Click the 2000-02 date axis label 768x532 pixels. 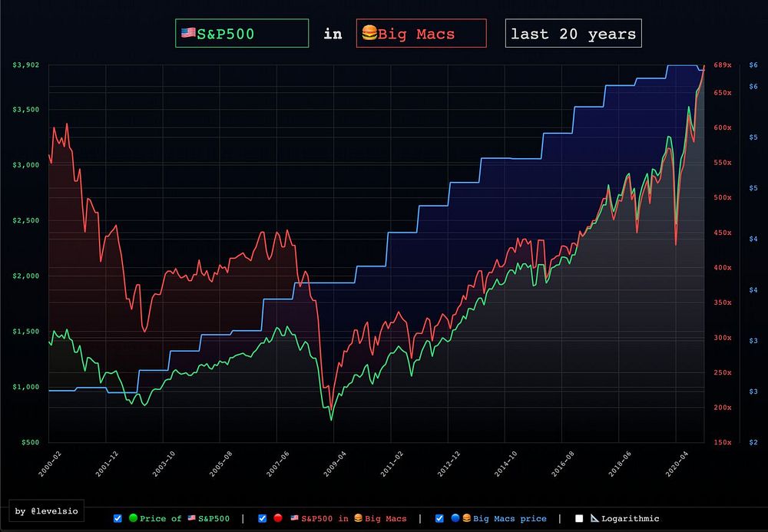pyautogui.click(x=50, y=464)
